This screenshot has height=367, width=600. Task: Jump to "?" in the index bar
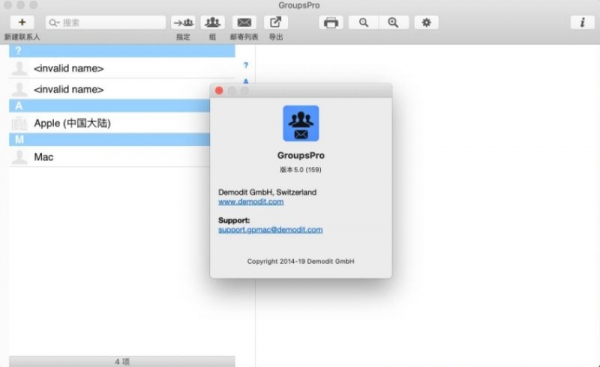tap(246, 65)
